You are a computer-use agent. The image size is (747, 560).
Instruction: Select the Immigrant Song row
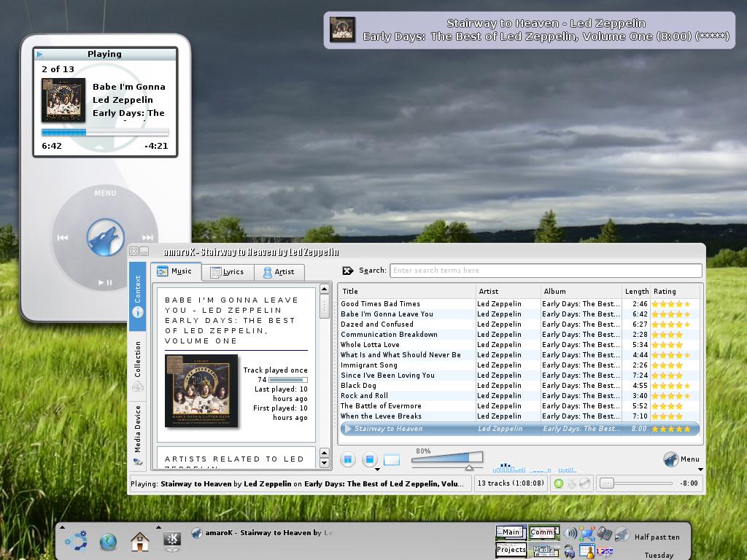click(x=519, y=365)
